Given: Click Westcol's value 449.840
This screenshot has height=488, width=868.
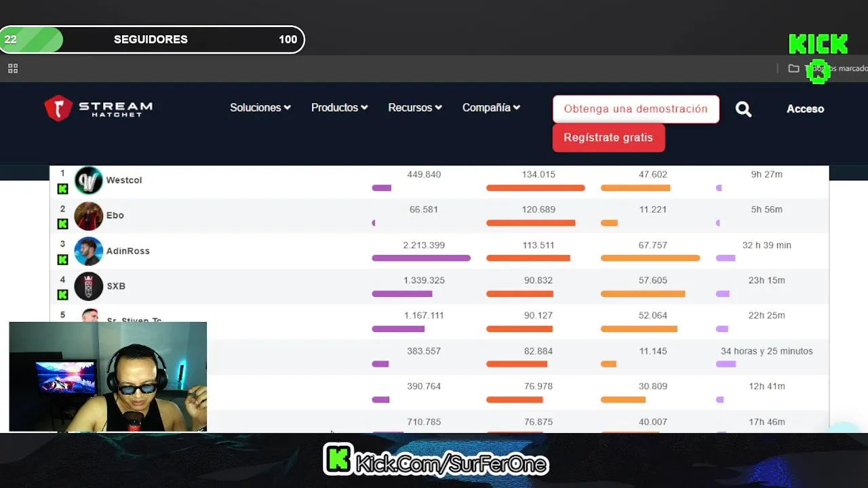Looking at the screenshot, I should (x=424, y=175).
